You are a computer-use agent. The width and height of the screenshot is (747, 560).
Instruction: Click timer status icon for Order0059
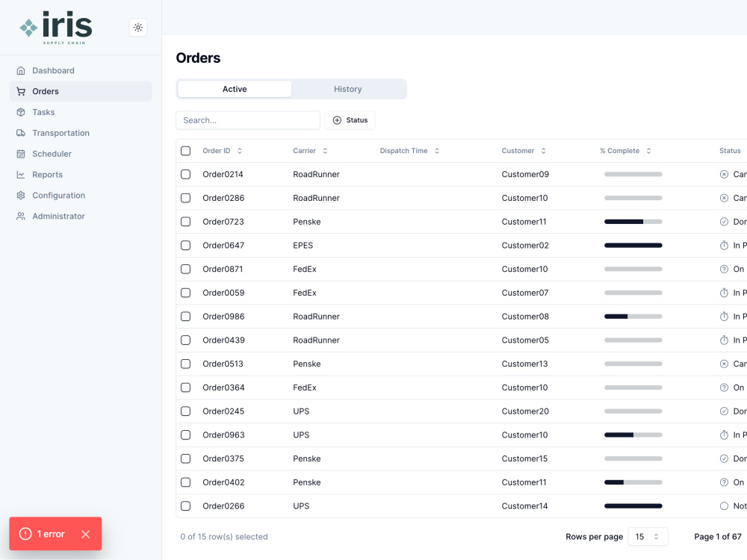[x=724, y=293]
